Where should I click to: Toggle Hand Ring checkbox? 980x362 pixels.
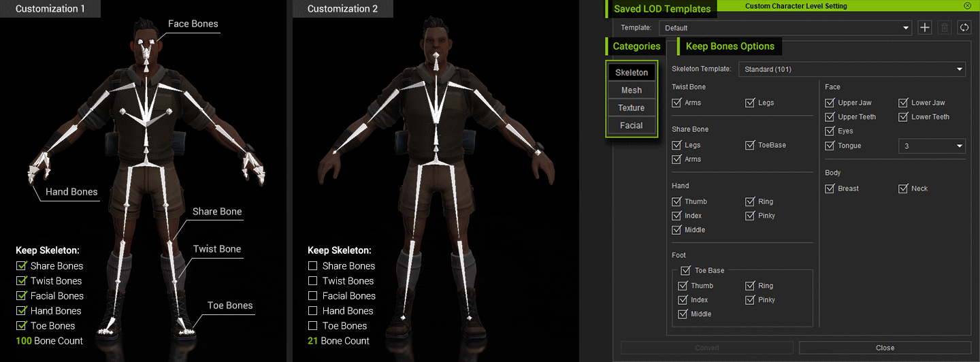[x=750, y=201]
